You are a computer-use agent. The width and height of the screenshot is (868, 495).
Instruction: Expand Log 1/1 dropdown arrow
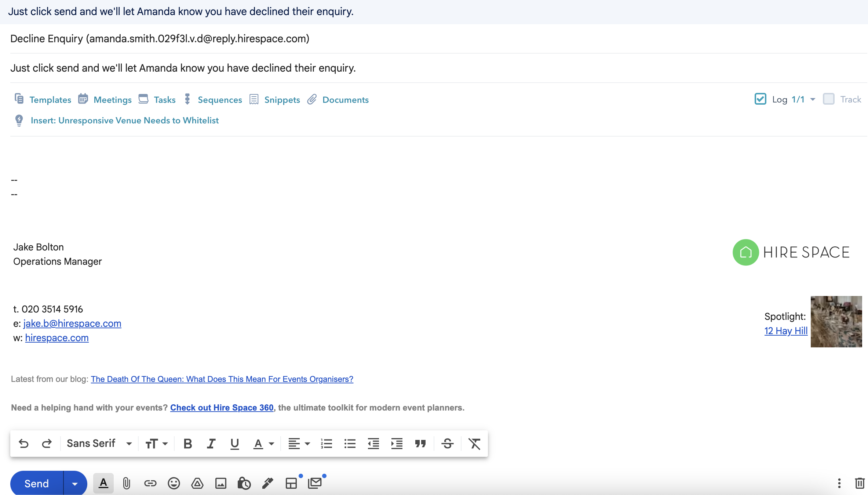pyautogui.click(x=813, y=100)
